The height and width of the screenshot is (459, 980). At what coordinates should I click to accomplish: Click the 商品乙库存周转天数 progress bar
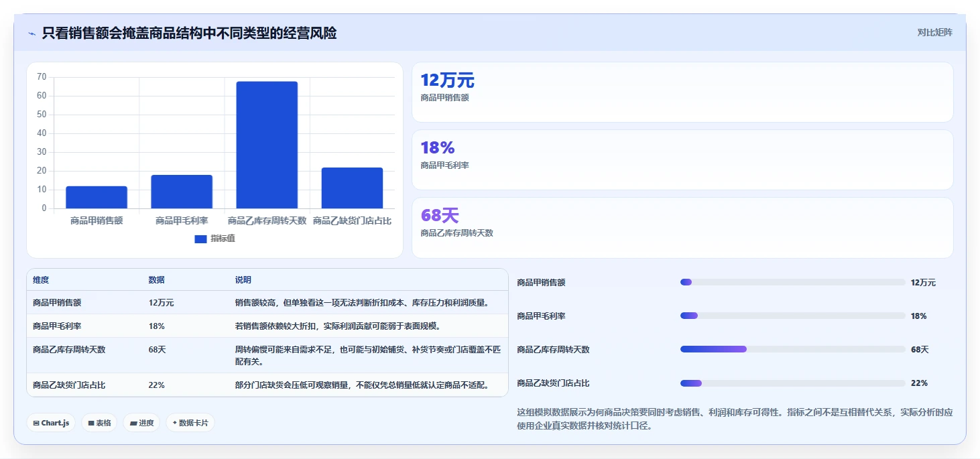(x=793, y=349)
